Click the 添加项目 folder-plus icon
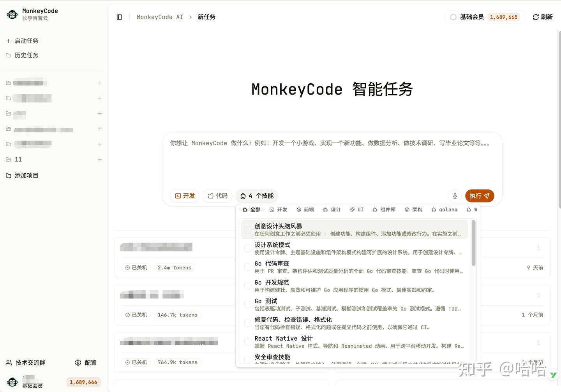Viewport: 561px width, 392px height. [8, 176]
